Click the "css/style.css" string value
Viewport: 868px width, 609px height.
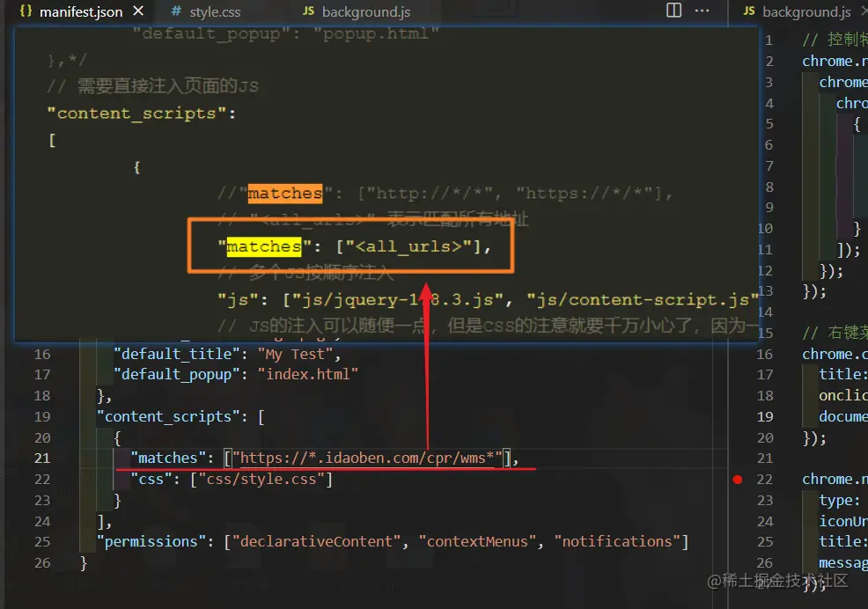pos(261,480)
